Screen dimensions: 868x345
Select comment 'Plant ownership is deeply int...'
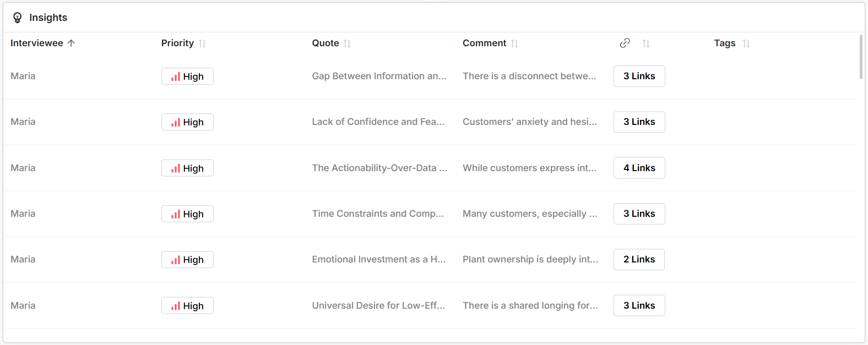click(x=530, y=259)
